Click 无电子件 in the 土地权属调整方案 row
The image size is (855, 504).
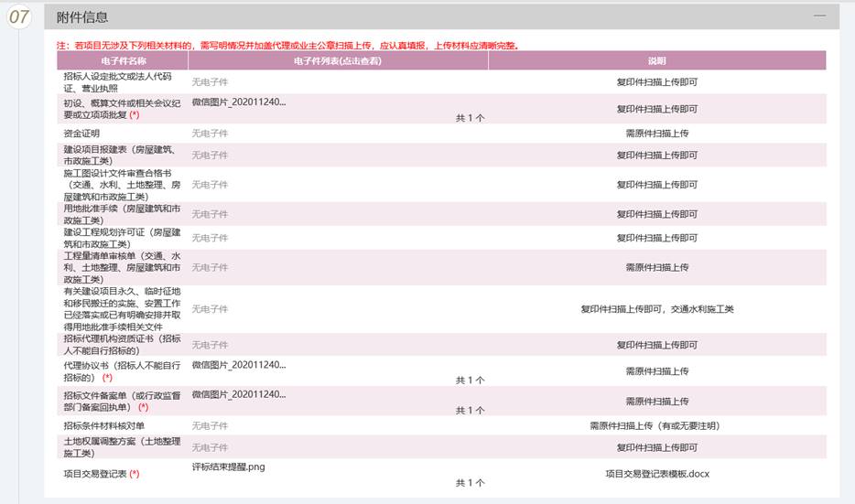tap(210, 447)
